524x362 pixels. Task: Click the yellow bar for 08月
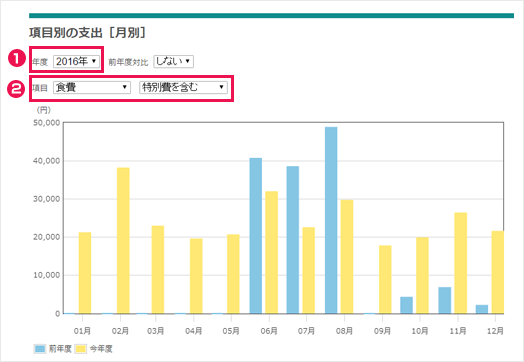tap(347, 257)
